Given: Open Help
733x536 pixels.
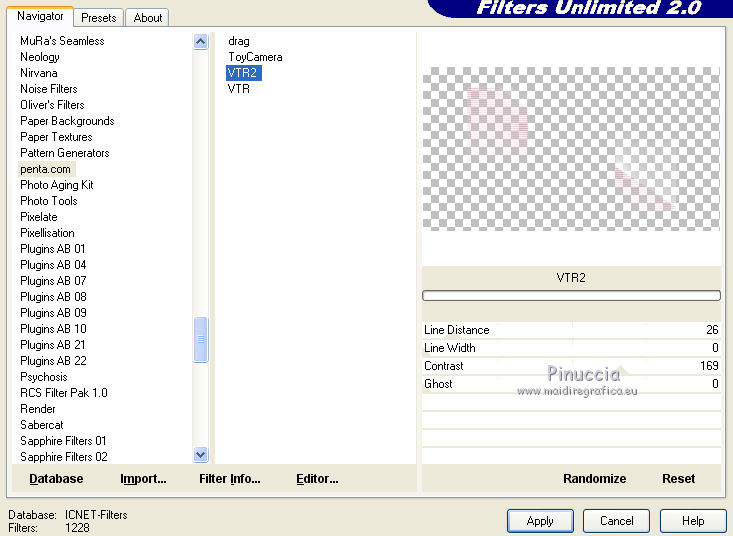Looking at the screenshot, I should 693,521.
